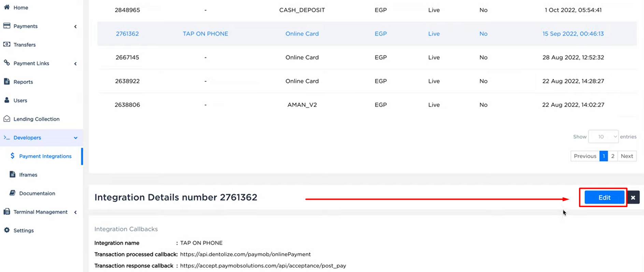Click Online Card in row 2638922
The image size is (644, 272).
click(302, 81)
